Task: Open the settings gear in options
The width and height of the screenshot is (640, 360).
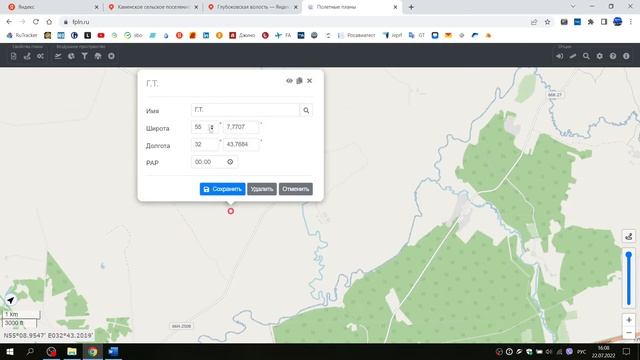Action: (600, 56)
